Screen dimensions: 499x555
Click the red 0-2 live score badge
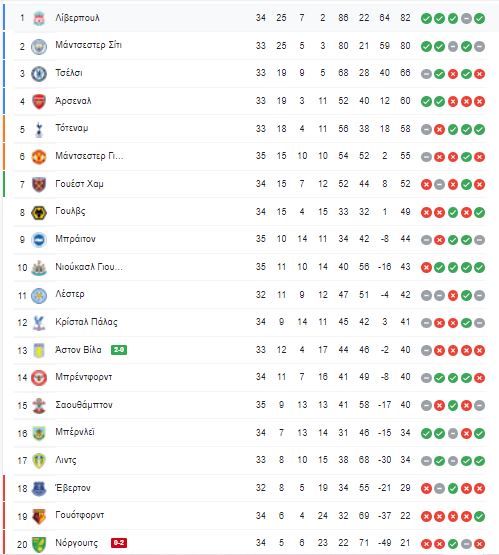tap(119, 543)
